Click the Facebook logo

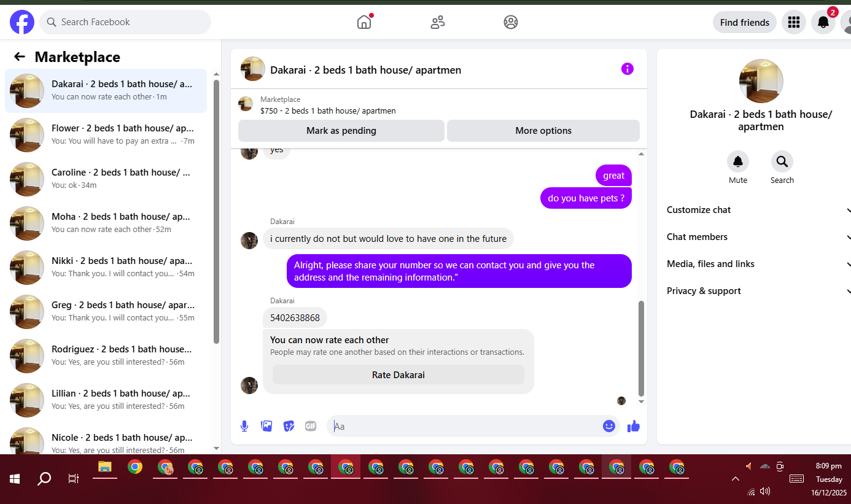(x=22, y=22)
